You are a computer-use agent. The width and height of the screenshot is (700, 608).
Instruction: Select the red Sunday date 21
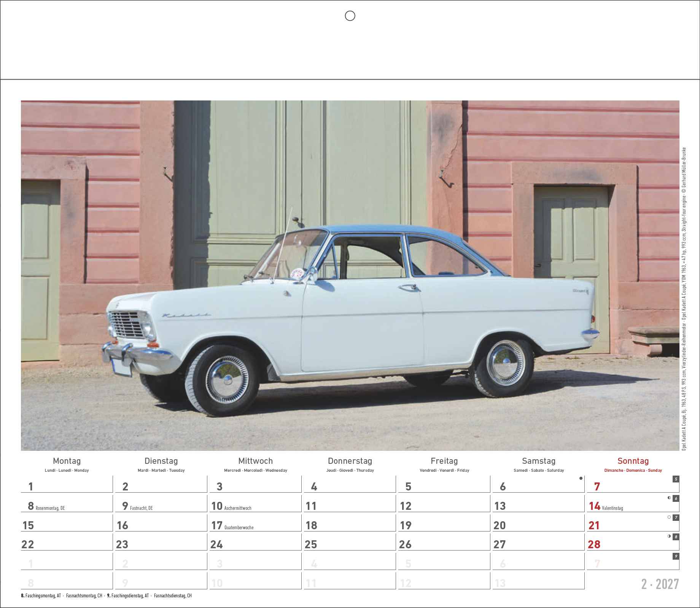pyautogui.click(x=594, y=525)
